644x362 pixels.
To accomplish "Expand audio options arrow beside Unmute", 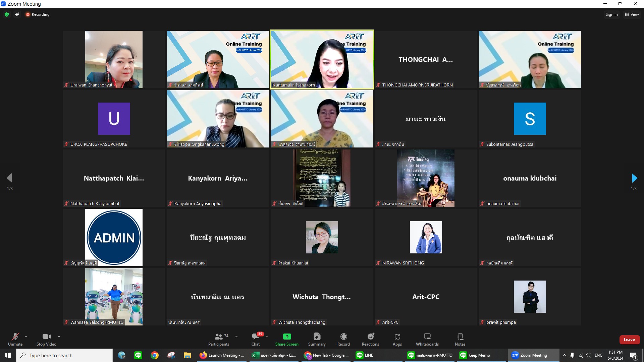I will 26,337.
